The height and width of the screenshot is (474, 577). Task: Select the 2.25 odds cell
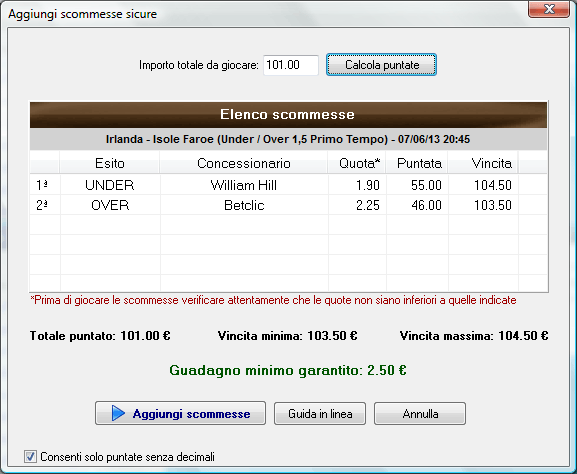click(x=357, y=205)
